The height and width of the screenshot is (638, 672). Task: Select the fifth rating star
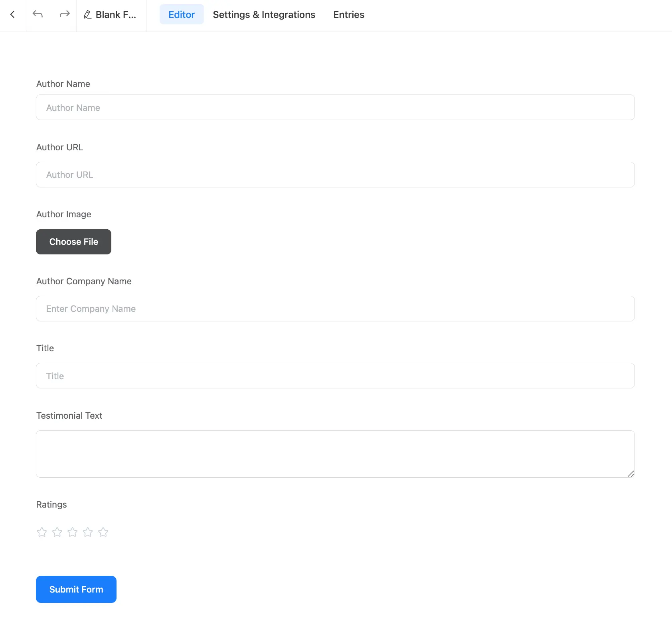coord(103,532)
